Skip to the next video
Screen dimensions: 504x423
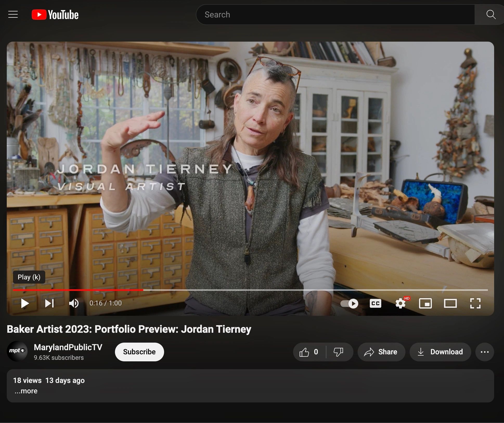(49, 303)
